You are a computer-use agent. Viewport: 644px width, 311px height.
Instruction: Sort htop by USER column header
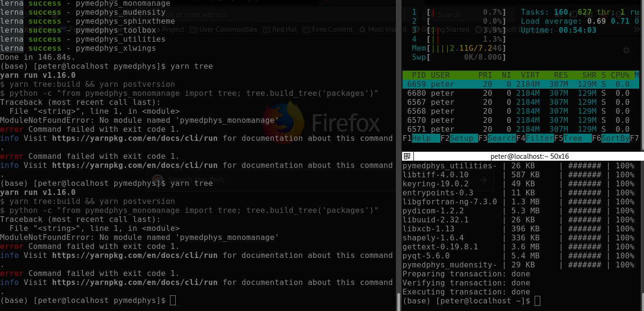click(x=440, y=75)
